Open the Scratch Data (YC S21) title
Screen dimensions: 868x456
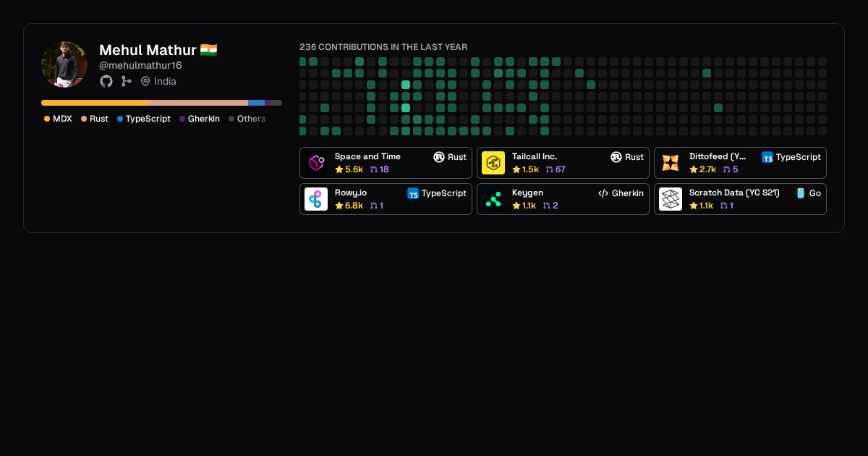[x=734, y=193]
